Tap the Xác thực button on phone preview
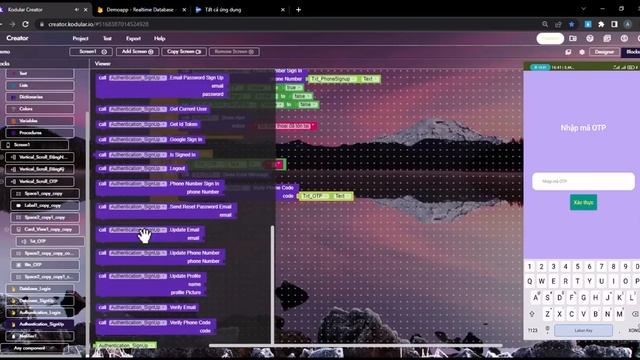Image resolution: width=640 pixels, height=360 pixels. tap(583, 202)
